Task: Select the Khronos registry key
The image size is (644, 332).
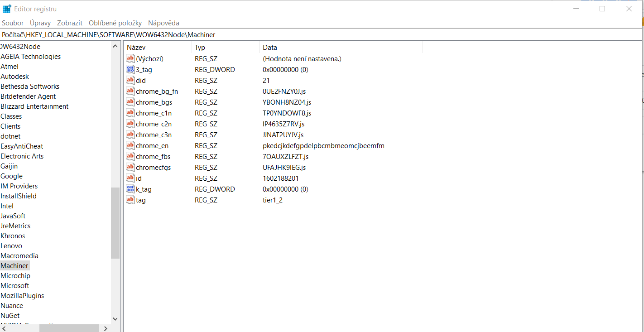Action: (x=13, y=236)
